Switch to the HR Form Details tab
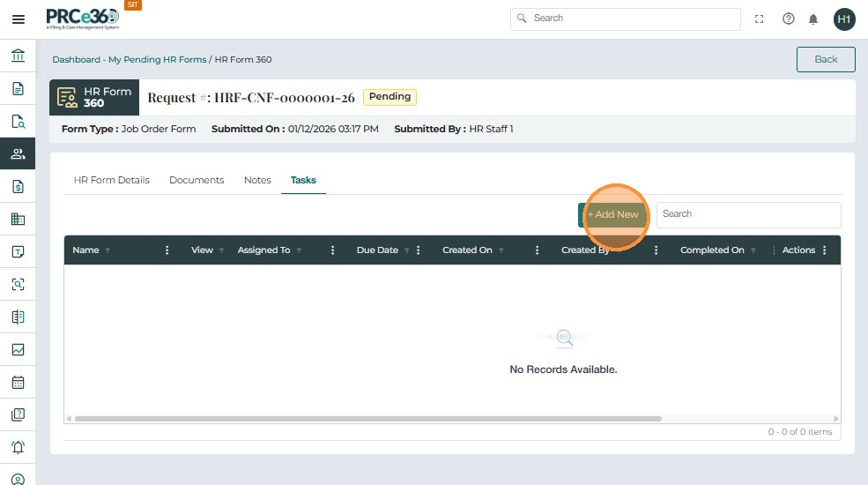Screen dimensions: 868x485 click(111, 180)
